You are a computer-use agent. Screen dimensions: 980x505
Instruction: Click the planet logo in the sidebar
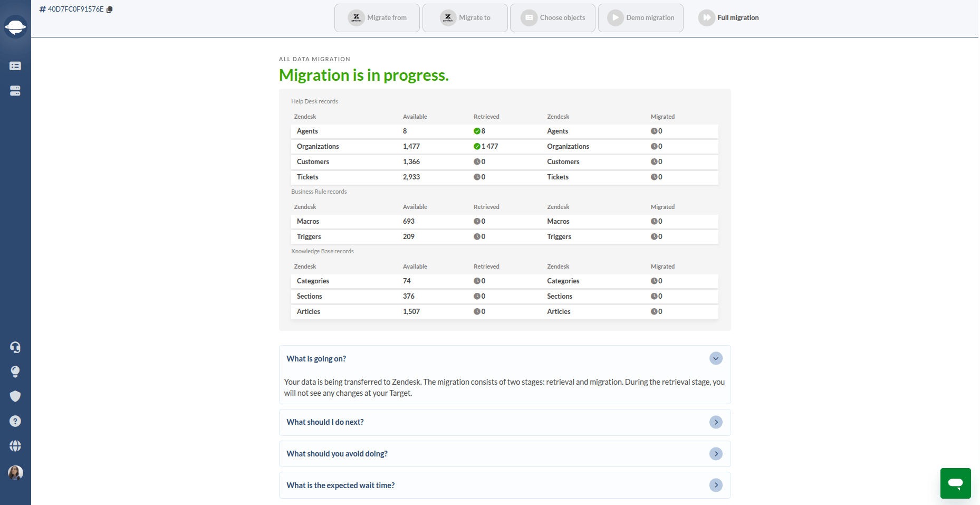click(x=15, y=26)
